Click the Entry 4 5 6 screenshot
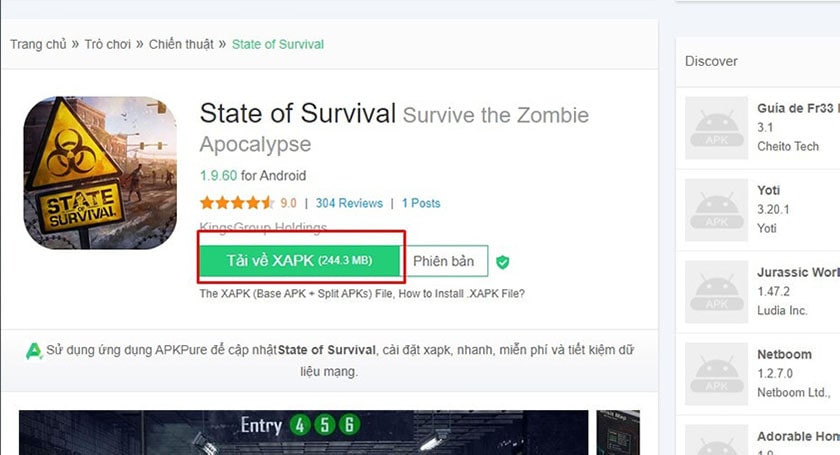The width and height of the screenshot is (840, 455). (299, 432)
